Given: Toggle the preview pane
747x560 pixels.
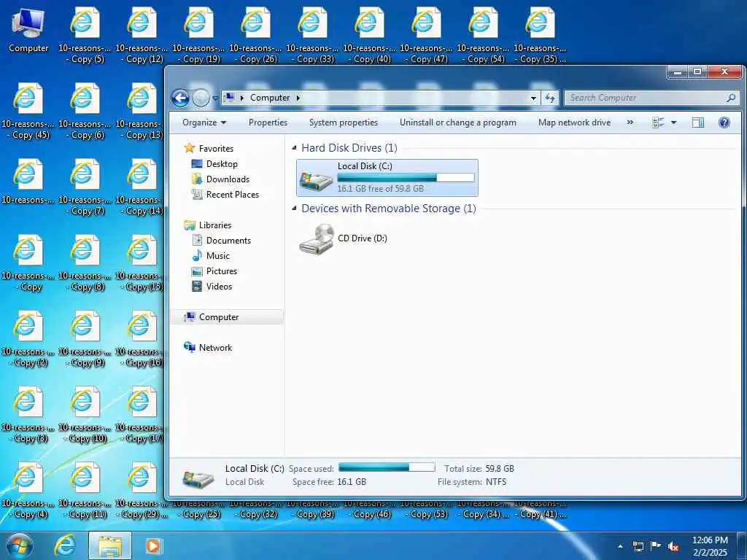Looking at the screenshot, I should (x=698, y=122).
